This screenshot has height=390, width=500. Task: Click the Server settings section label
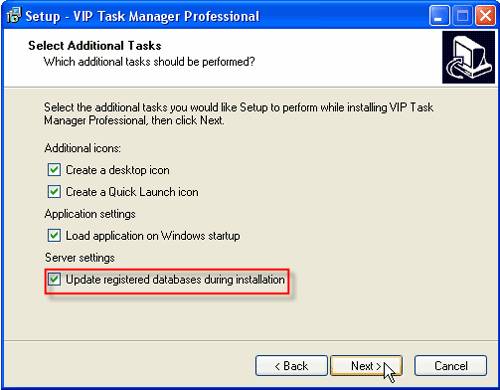tap(80, 257)
